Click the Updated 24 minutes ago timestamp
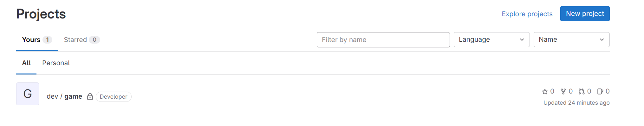Viewport: 644px width, 126px height. (x=576, y=103)
